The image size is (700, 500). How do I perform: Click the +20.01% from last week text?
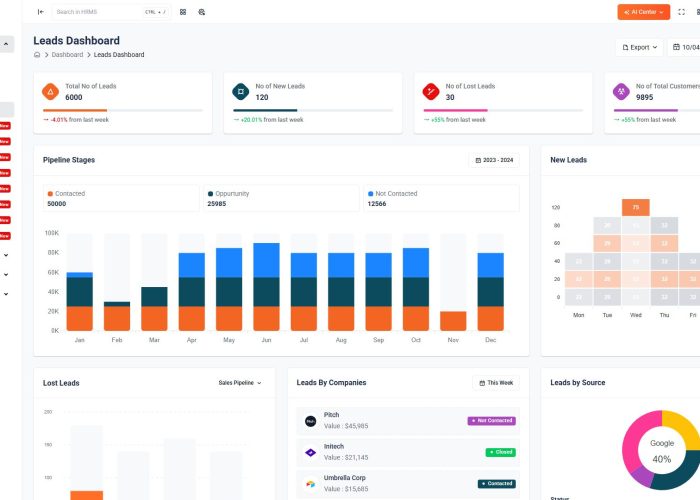click(271, 120)
